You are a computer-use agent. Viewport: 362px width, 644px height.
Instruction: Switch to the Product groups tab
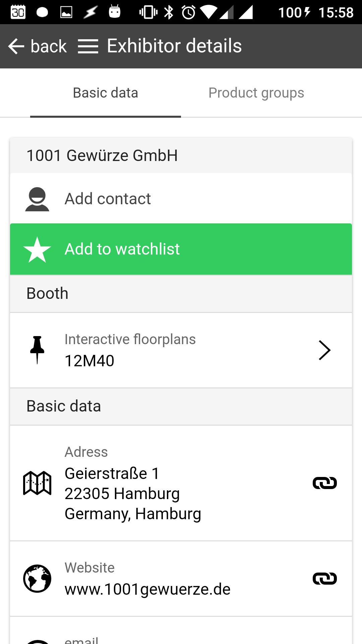pos(256,93)
